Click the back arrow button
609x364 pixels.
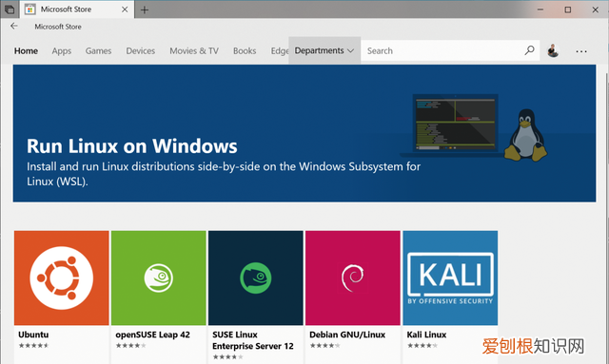click(14, 26)
